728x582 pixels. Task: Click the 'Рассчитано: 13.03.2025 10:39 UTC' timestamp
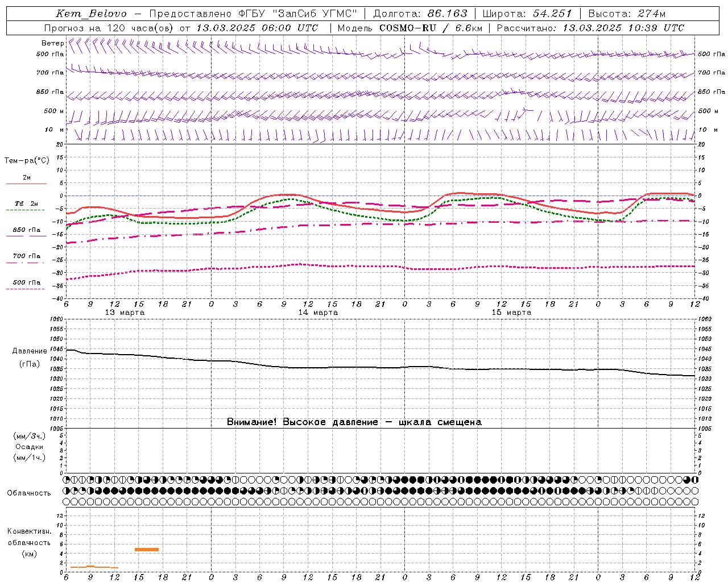590,28
